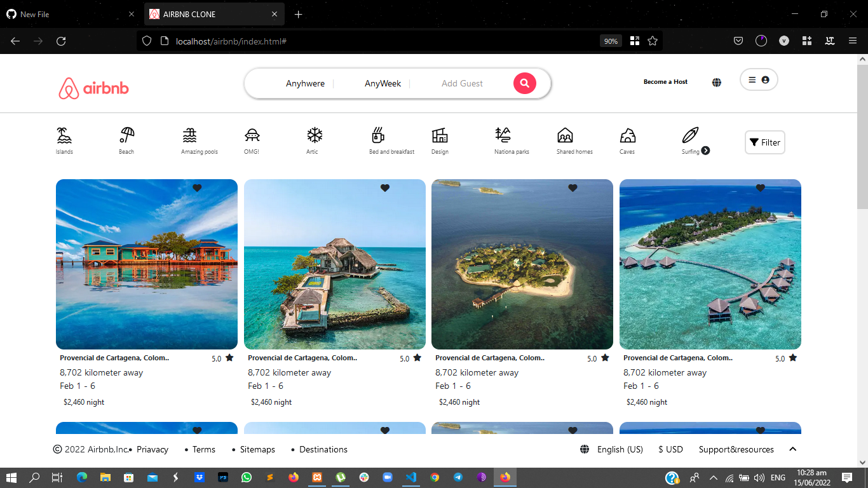Choose the Design category icon
This screenshot has height=488, width=868.
point(440,135)
